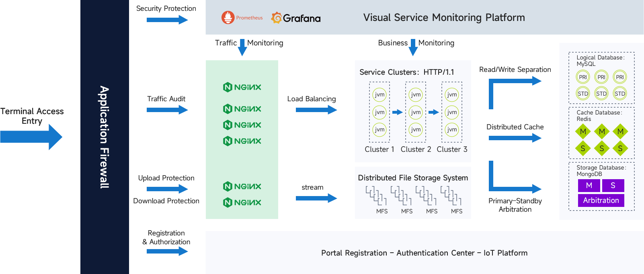Image resolution: width=644 pixels, height=274 pixels.
Task: Click the arrow between Cluster 2 and Cluster 3
Action: (x=434, y=112)
